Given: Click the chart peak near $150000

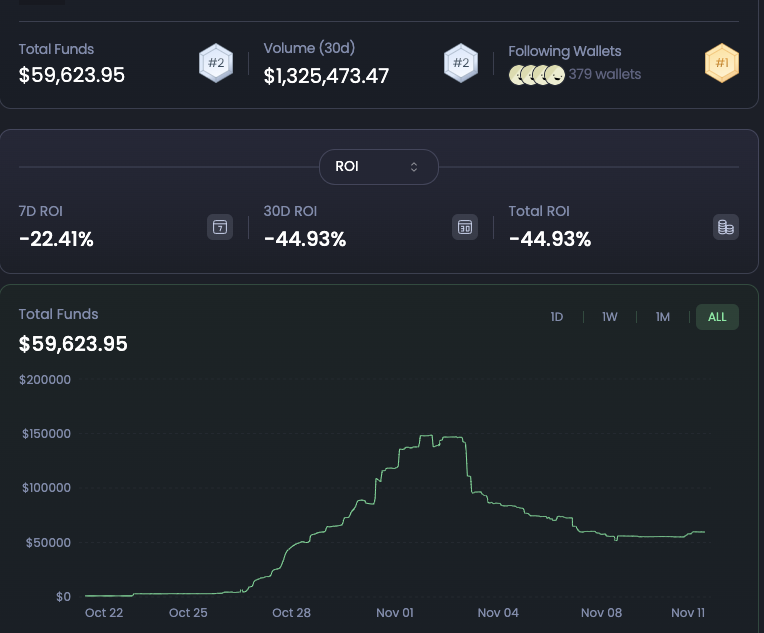Looking at the screenshot, I should pos(426,436).
